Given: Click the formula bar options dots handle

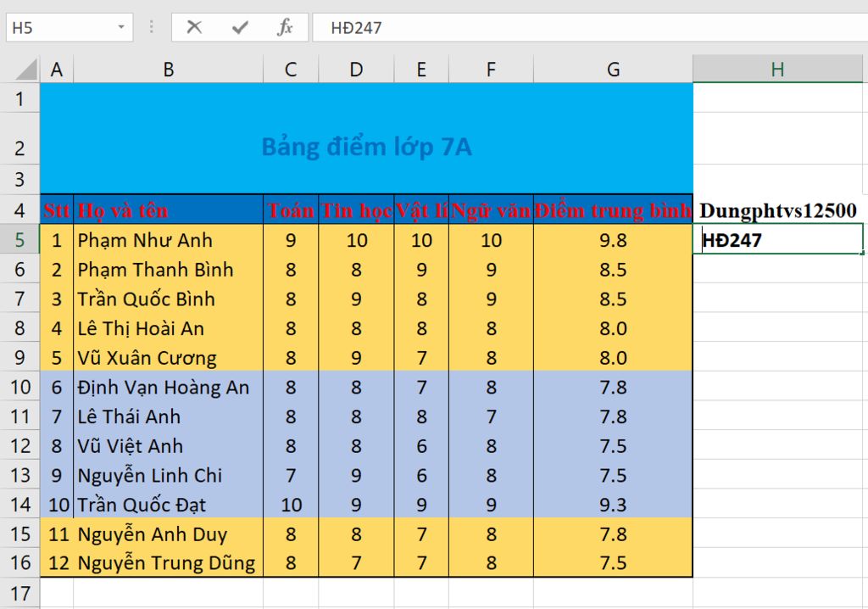Looking at the screenshot, I should tap(151, 26).
